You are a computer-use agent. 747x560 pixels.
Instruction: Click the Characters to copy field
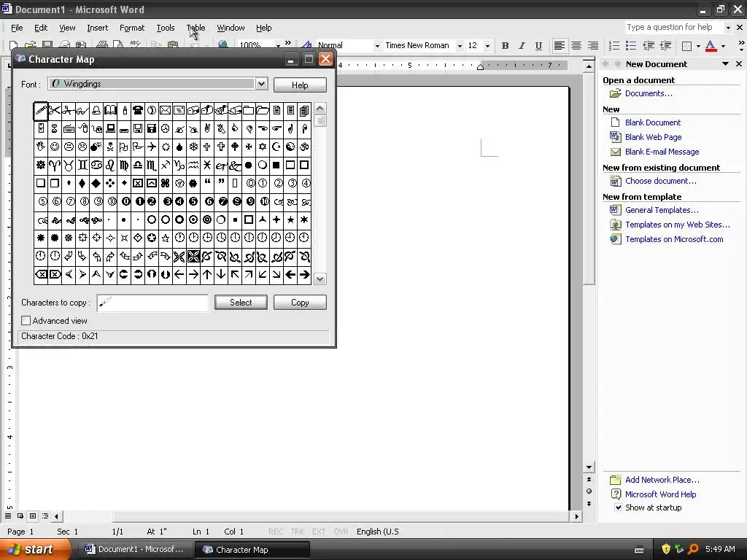(152, 303)
